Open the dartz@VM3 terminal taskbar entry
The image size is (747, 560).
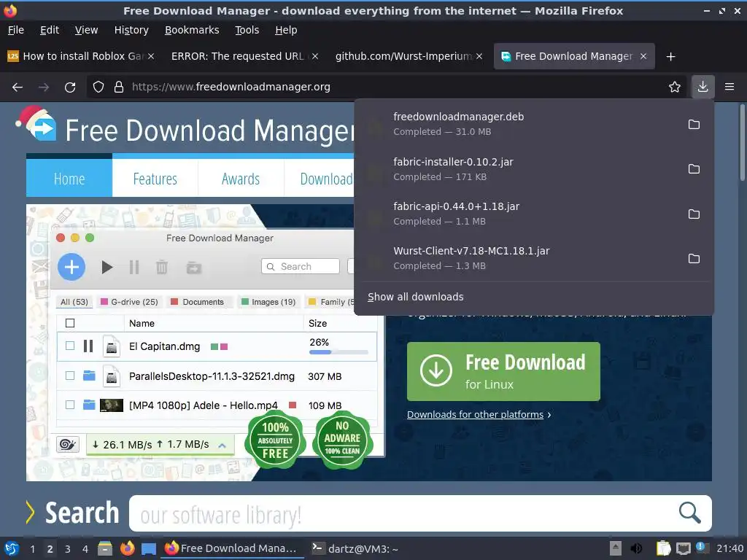click(355, 548)
